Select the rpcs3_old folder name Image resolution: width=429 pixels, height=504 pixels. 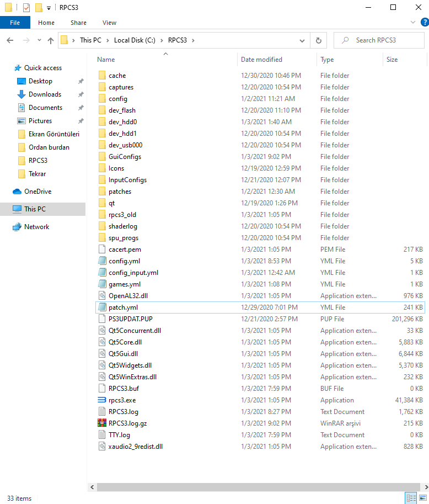pos(122,215)
